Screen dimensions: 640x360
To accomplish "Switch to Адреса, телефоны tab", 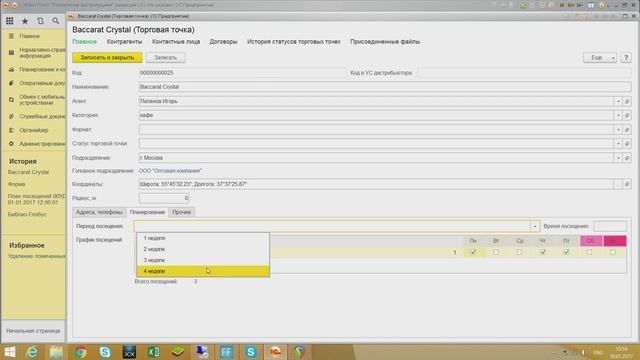I will [x=99, y=212].
